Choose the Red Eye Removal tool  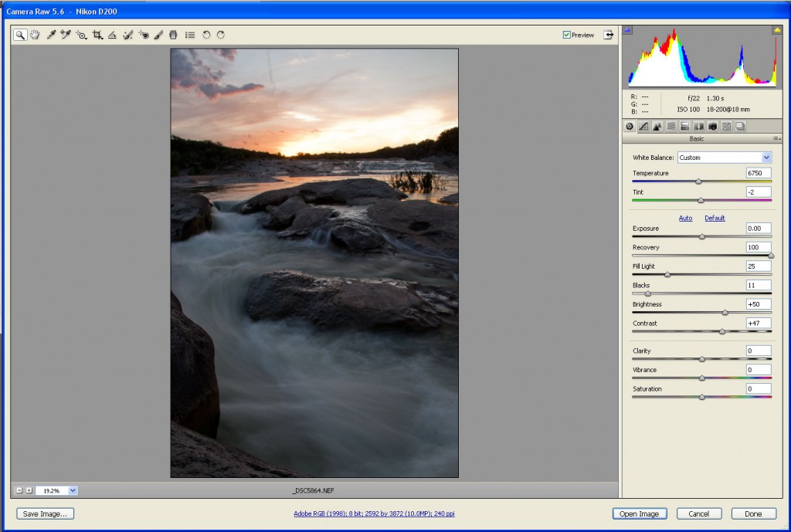tap(144, 35)
